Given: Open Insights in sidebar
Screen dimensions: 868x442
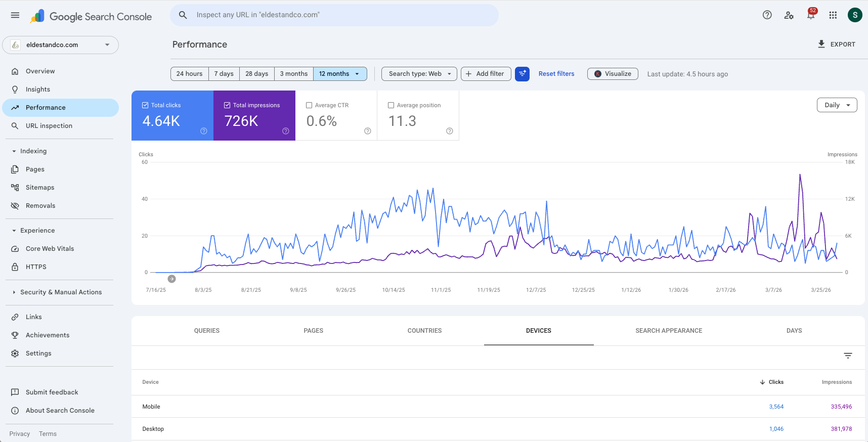Looking at the screenshot, I should [x=60, y=90].
